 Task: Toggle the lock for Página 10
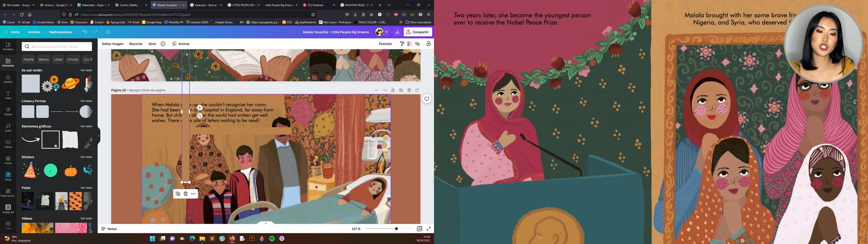point(393,90)
